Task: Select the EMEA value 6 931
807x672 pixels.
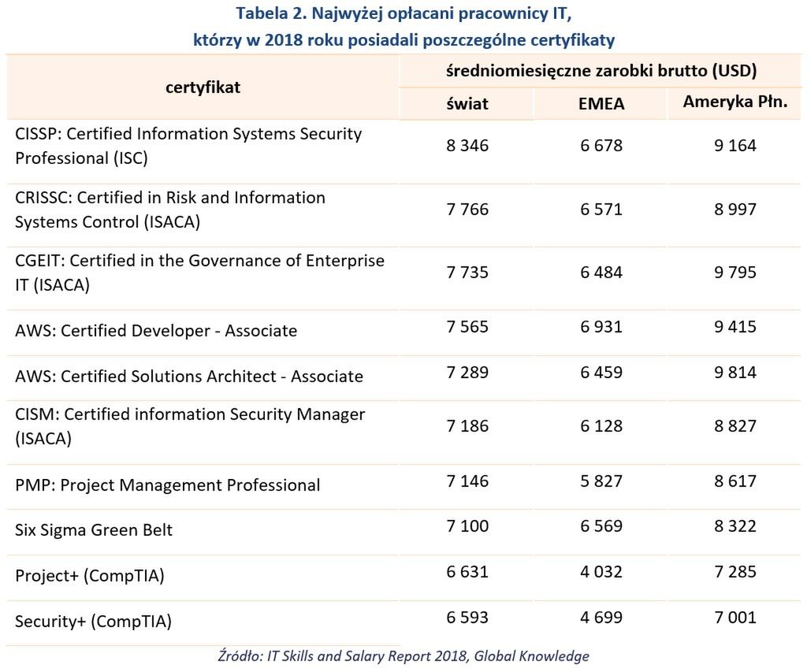Action: click(601, 327)
